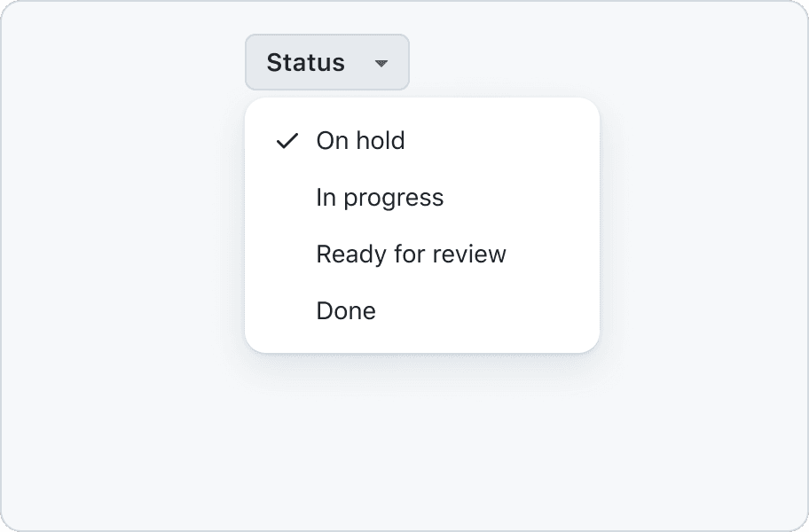Switch status to In progress
The height and width of the screenshot is (532, 809).
[380, 198]
